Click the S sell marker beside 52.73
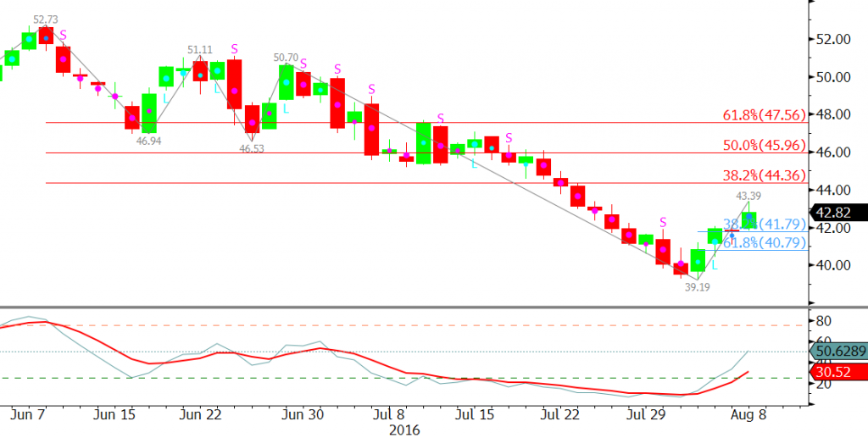868x438 pixels. point(63,35)
